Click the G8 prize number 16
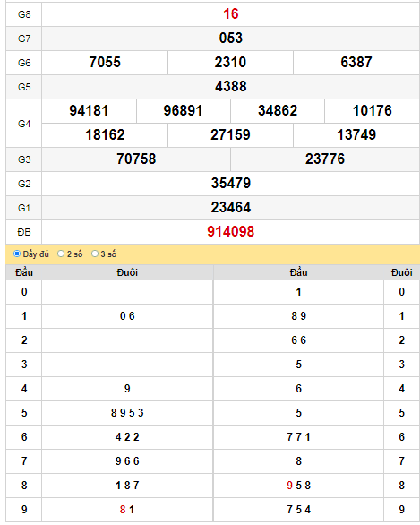This screenshot has width=420, height=525. click(230, 14)
